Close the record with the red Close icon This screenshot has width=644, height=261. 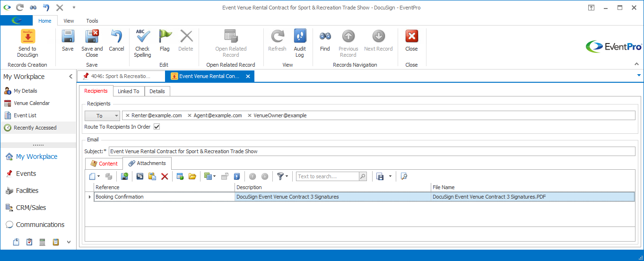click(x=411, y=41)
